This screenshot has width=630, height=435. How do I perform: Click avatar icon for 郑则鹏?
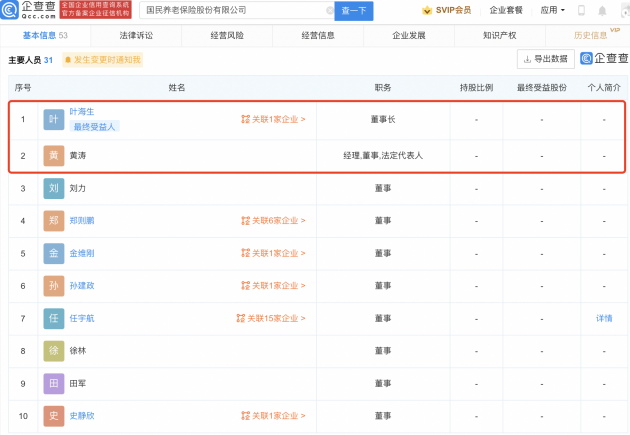coord(54,221)
